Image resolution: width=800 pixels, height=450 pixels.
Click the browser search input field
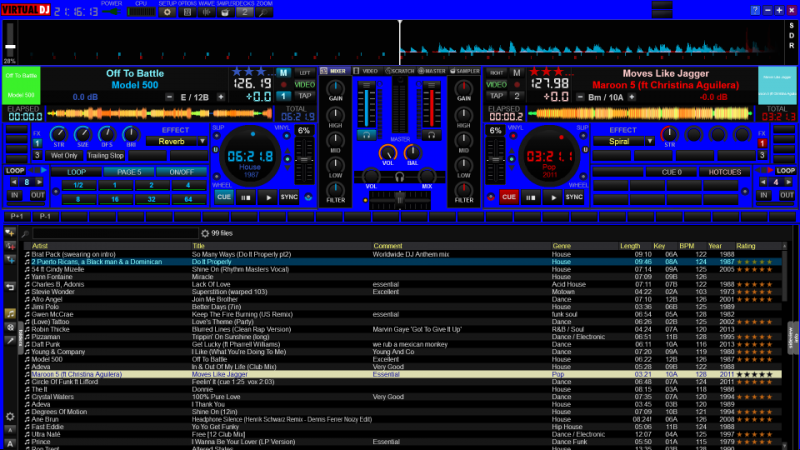115,233
